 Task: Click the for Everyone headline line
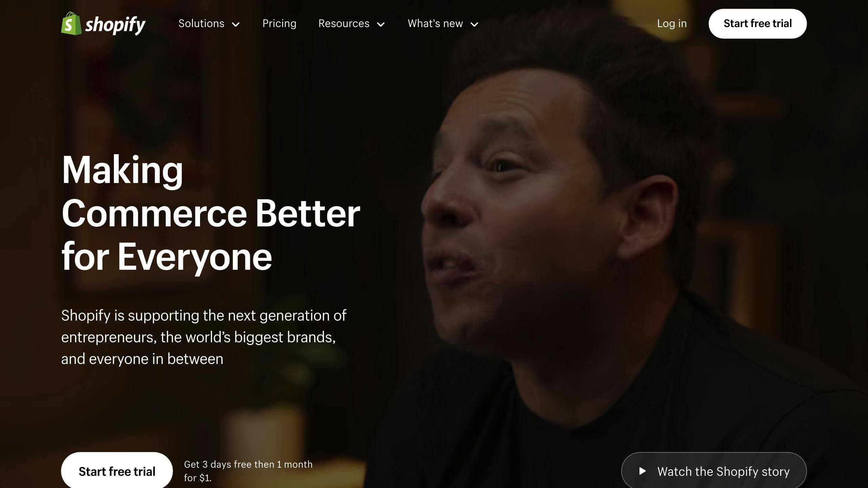166,257
